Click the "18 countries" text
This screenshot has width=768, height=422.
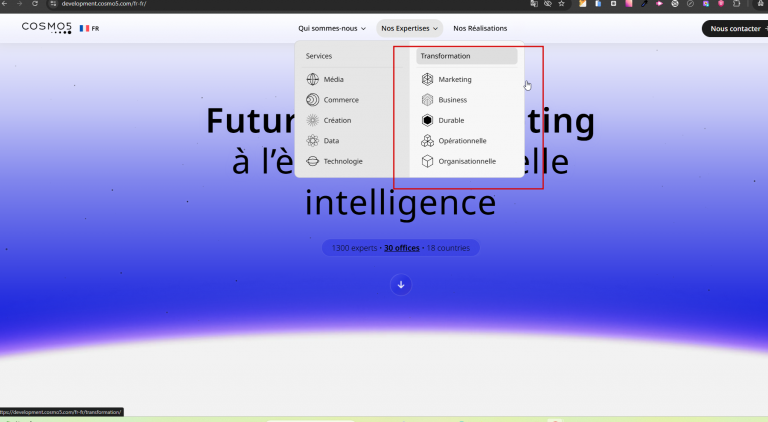pyautogui.click(x=448, y=248)
